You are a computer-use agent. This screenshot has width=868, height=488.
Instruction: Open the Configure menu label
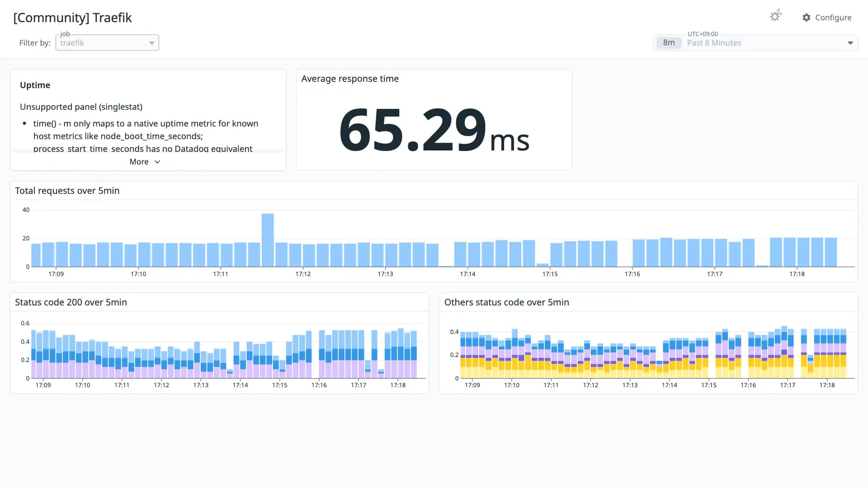[833, 18]
